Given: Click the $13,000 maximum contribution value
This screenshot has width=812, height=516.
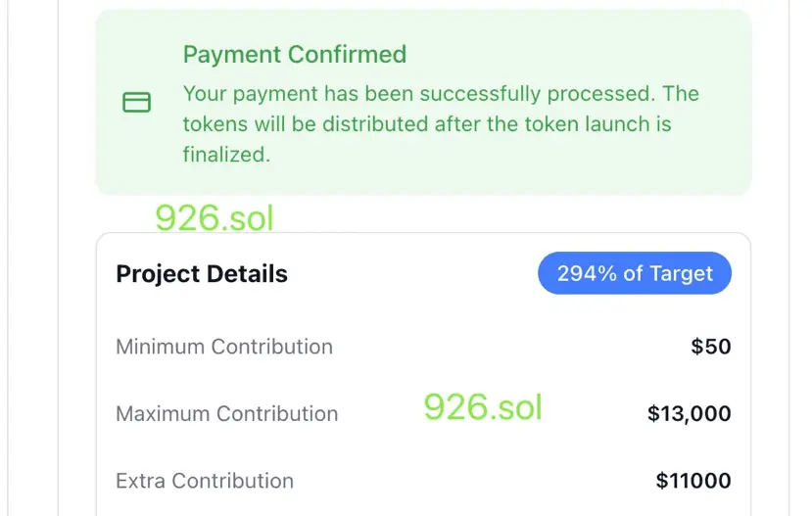Looking at the screenshot, I should (x=689, y=414).
